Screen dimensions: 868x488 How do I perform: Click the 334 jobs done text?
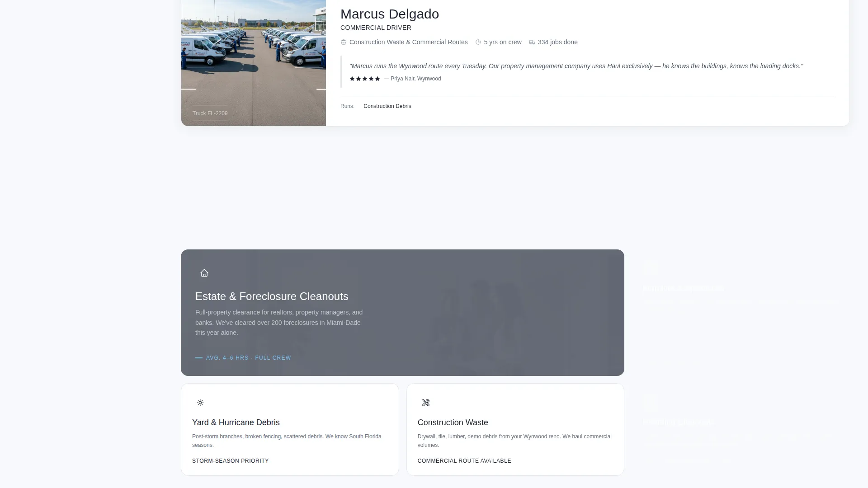[x=558, y=42]
